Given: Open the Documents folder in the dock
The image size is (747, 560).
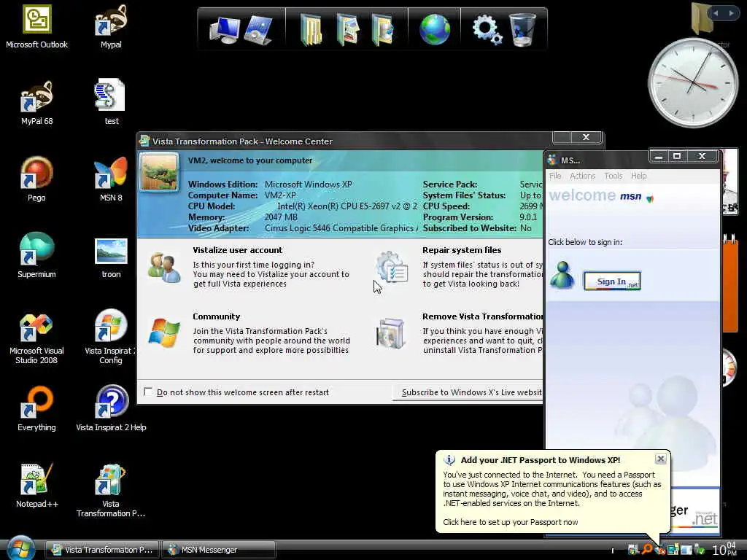Looking at the screenshot, I should (311, 30).
